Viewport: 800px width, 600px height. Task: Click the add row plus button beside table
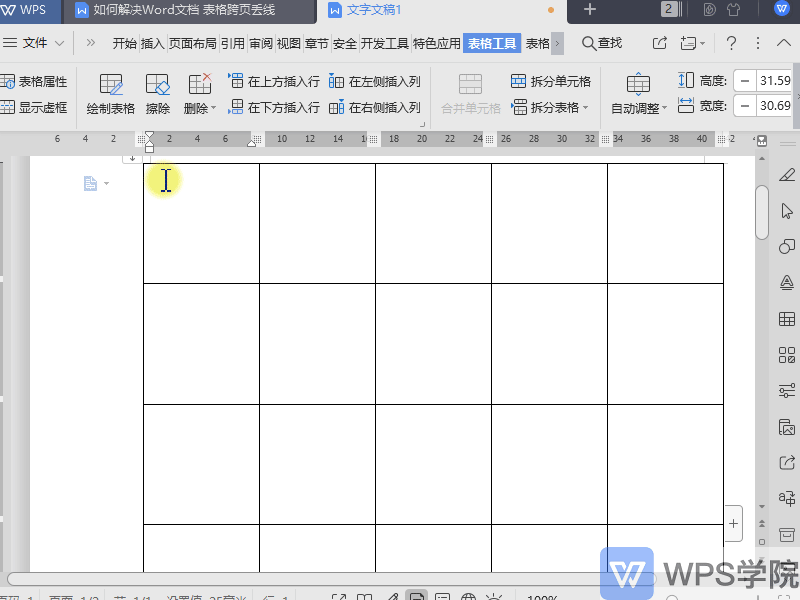[733, 523]
